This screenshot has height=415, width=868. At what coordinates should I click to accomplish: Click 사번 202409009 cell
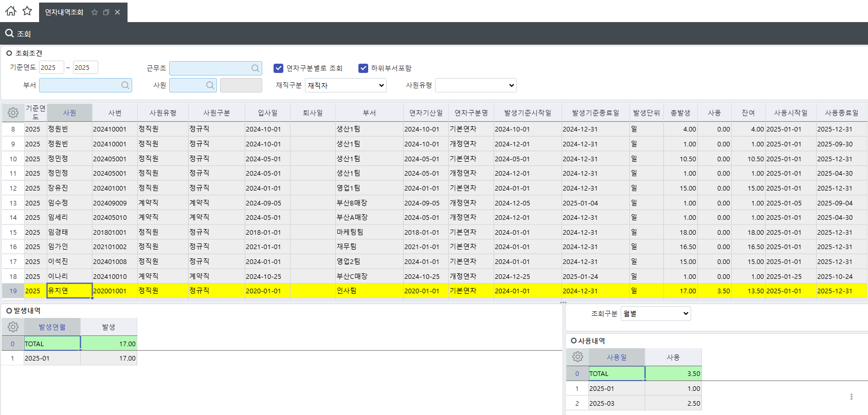pos(115,203)
